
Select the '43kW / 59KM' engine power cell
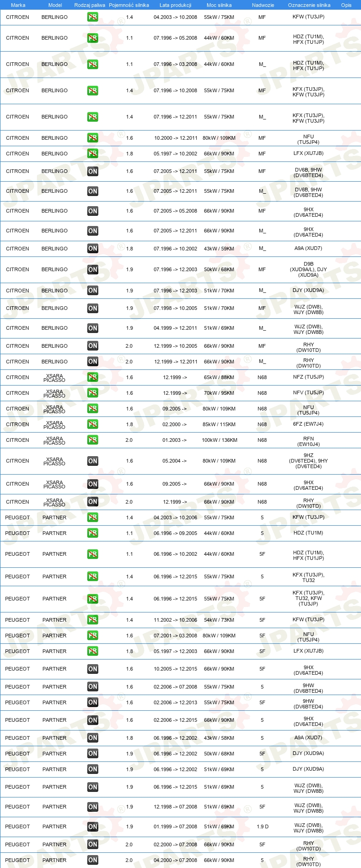tap(219, 249)
